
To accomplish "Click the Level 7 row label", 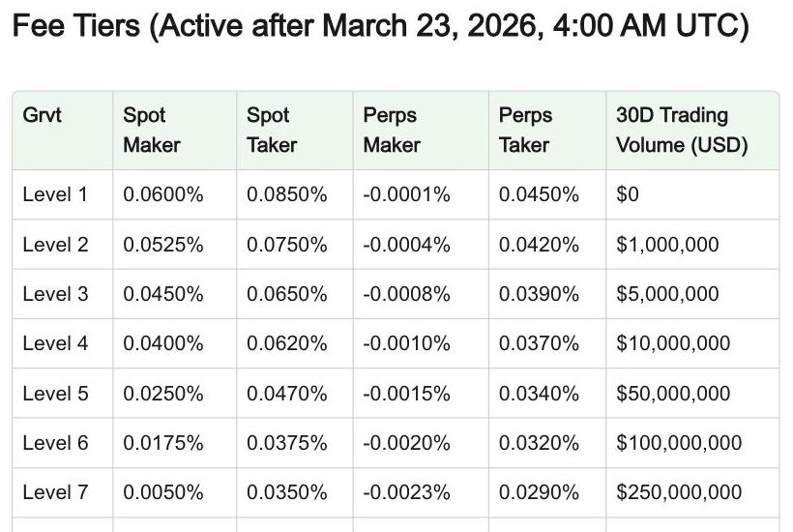I will point(56,492).
